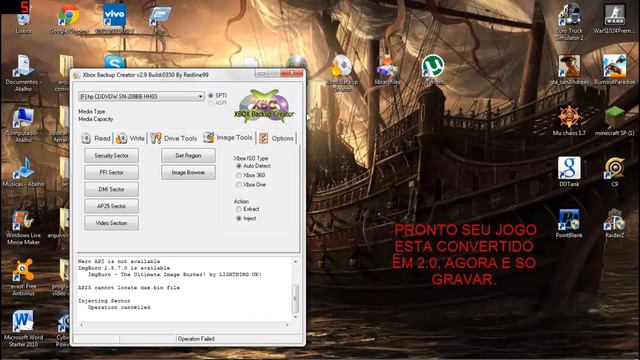Launch the DDTank desktop shortcut

point(569,171)
